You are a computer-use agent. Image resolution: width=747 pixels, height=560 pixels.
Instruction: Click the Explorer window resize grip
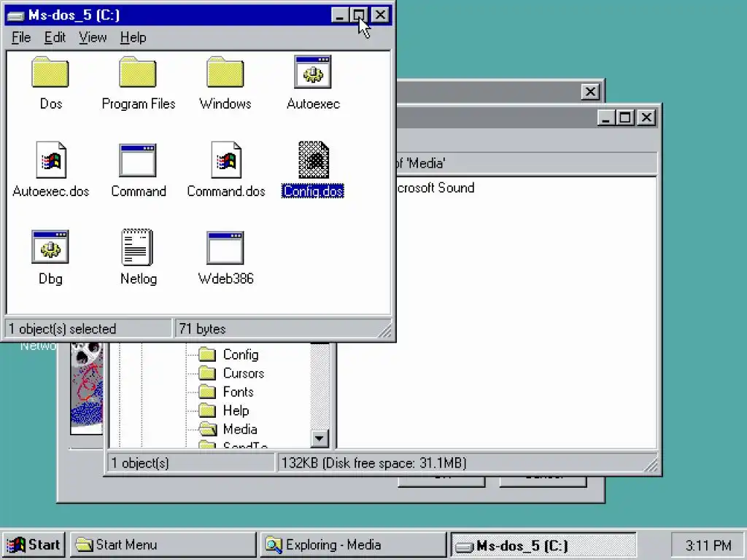click(651, 464)
